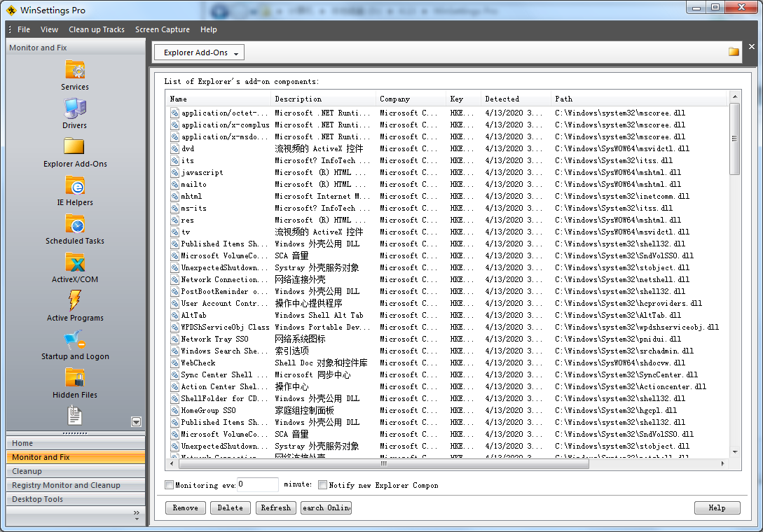Screen dimensions: 763x532
Task: Expand the sidebar overflow chevrons at bottom
Action: pos(136,515)
